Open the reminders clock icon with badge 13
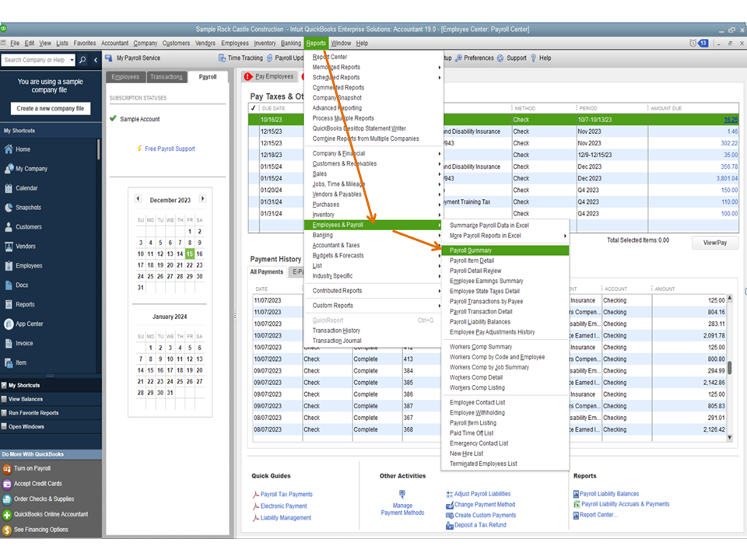 [x=699, y=44]
